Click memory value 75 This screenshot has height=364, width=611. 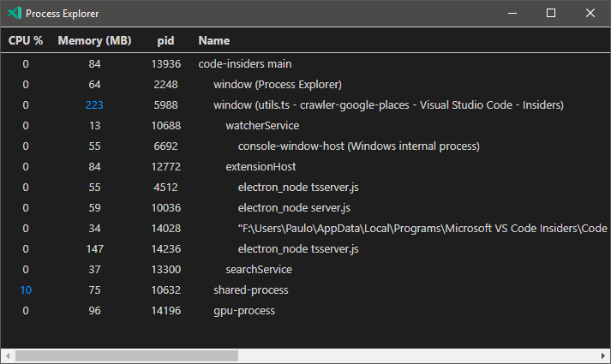tap(94, 290)
